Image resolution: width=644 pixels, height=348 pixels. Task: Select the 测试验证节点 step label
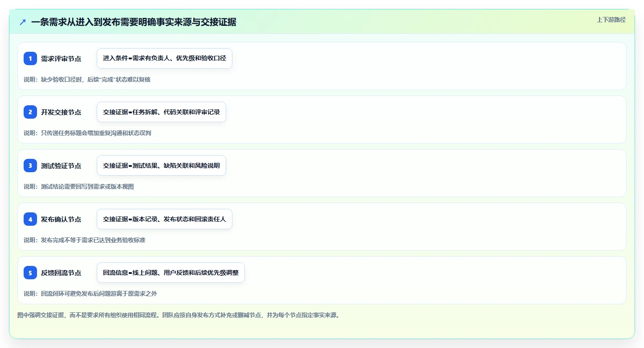tap(61, 166)
